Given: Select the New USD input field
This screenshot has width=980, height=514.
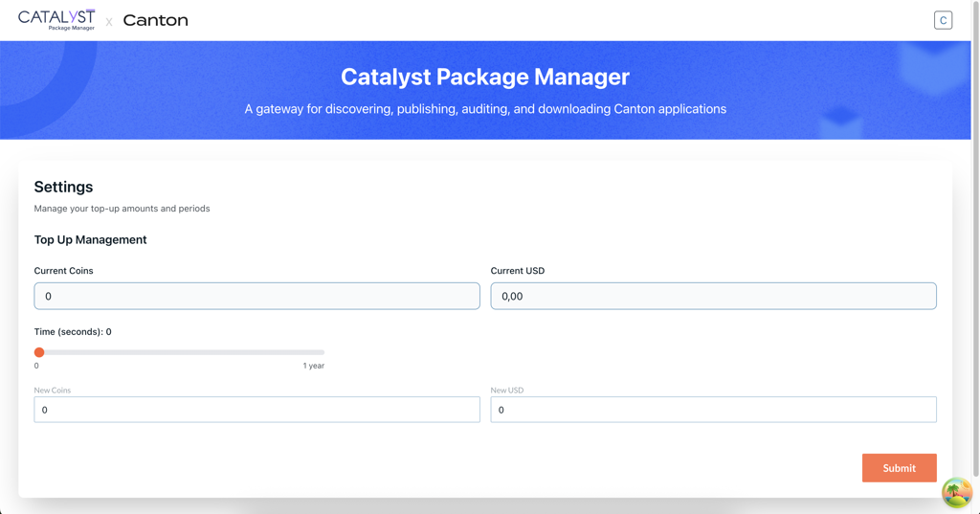Looking at the screenshot, I should point(713,410).
